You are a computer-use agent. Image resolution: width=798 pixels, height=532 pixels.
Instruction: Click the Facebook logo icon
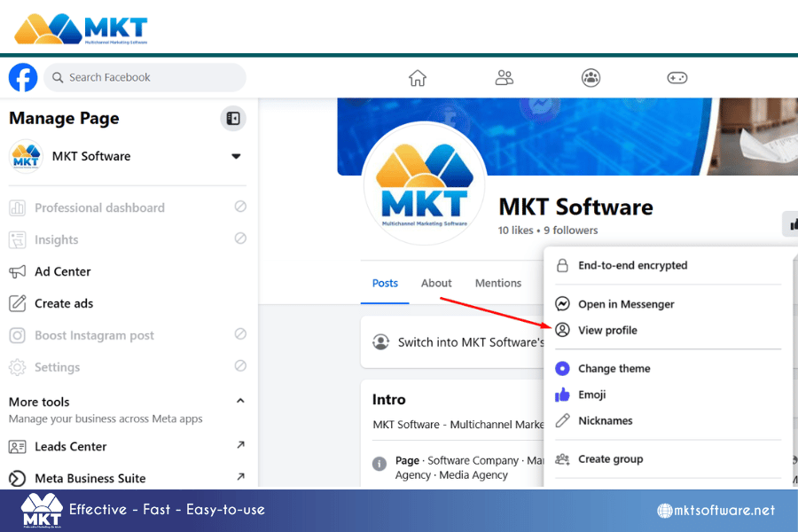coord(23,77)
